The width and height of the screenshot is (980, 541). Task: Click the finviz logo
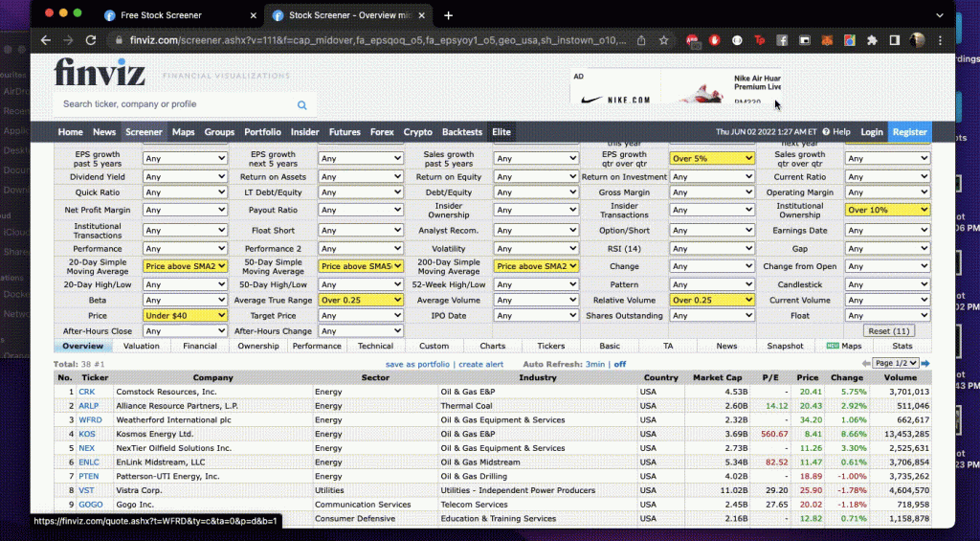101,73
